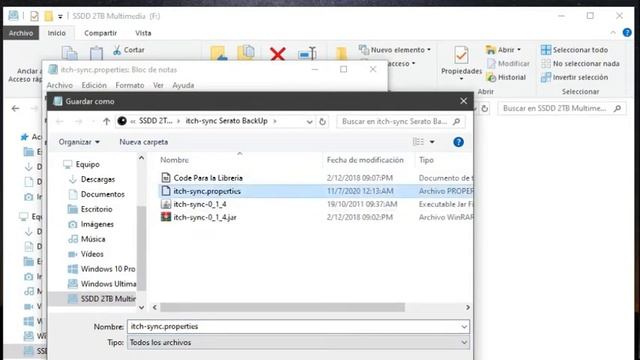Expand the address path history dropdown
Image resolution: width=640 pixels, height=360 pixels.
(x=309, y=122)
